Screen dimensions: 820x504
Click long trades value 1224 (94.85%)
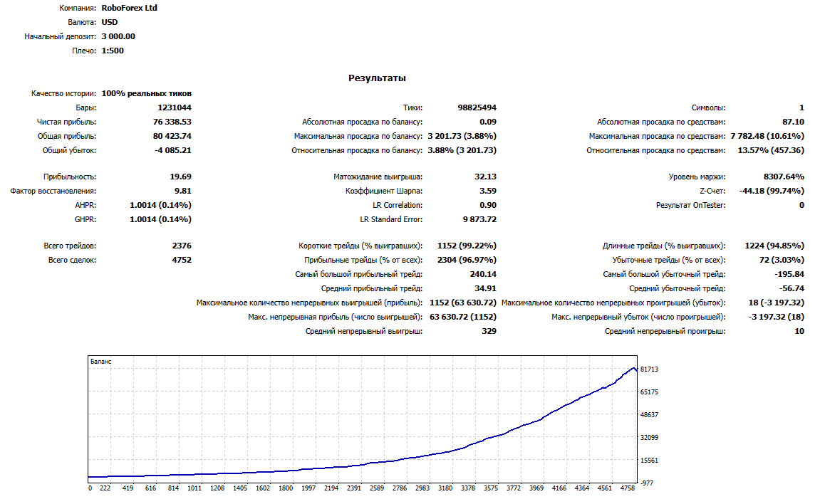click(x=774, y=246)
